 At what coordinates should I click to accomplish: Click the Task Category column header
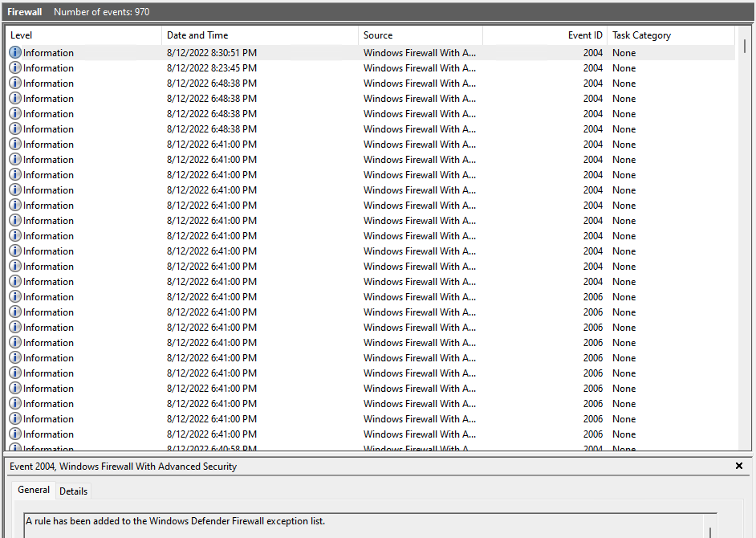point(642,35)
